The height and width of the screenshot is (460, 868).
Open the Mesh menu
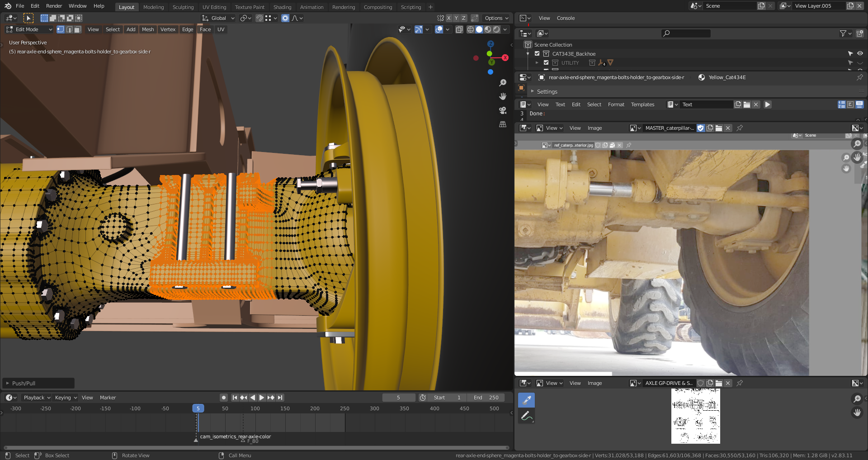[148, 29]
